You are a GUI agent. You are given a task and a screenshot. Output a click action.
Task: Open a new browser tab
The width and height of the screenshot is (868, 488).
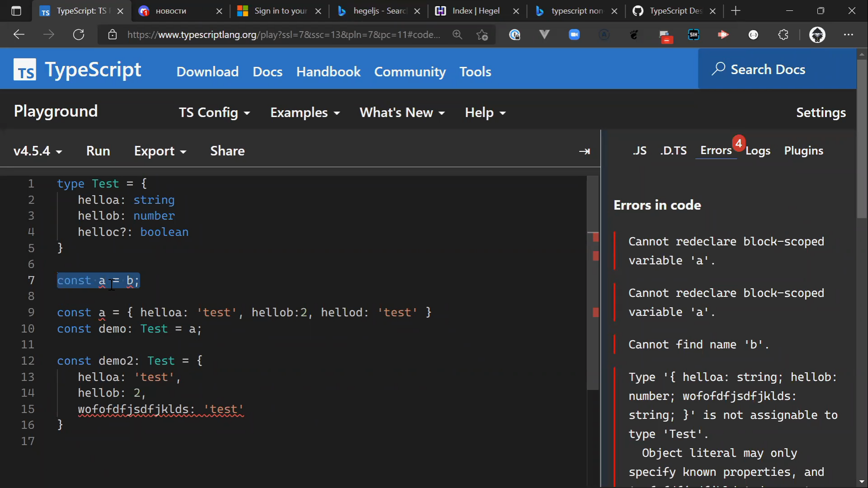736,11
